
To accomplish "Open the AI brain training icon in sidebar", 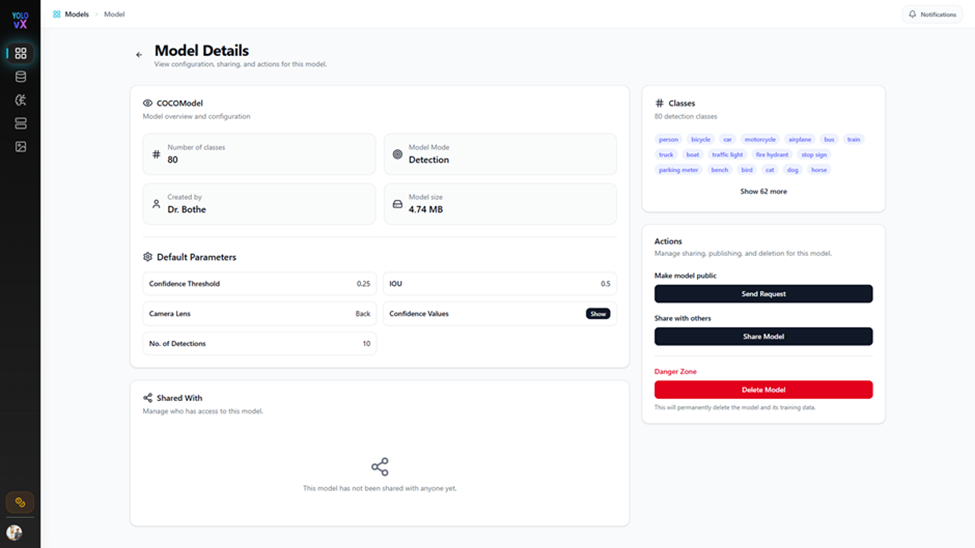I will point(21,100).
